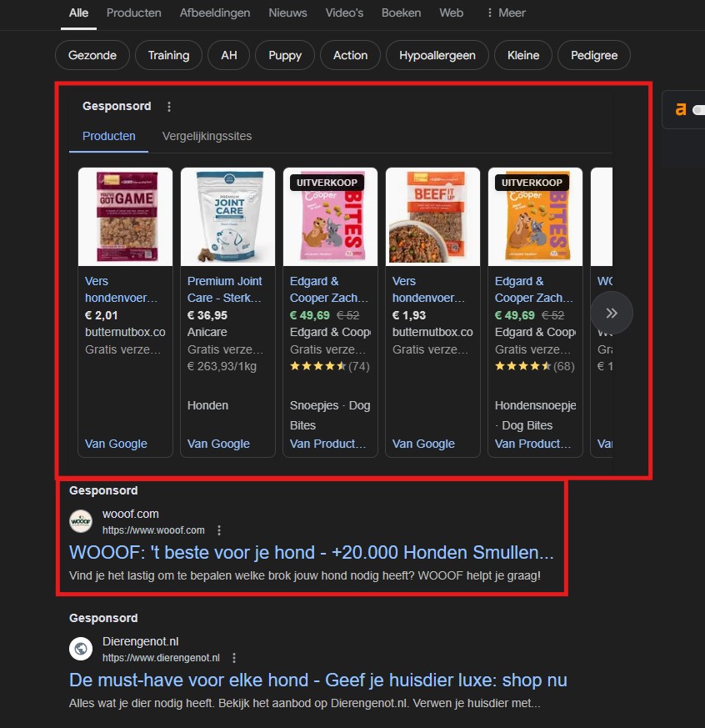Screen dimensions: 705x728
Task: Click the wooof.com round logo icon
Action: tap(81, 521)
